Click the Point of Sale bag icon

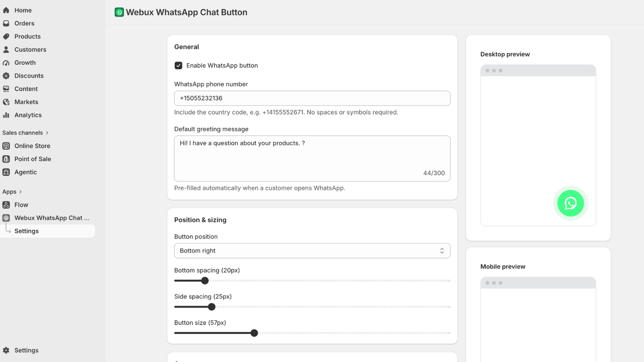tap(6, 159)
